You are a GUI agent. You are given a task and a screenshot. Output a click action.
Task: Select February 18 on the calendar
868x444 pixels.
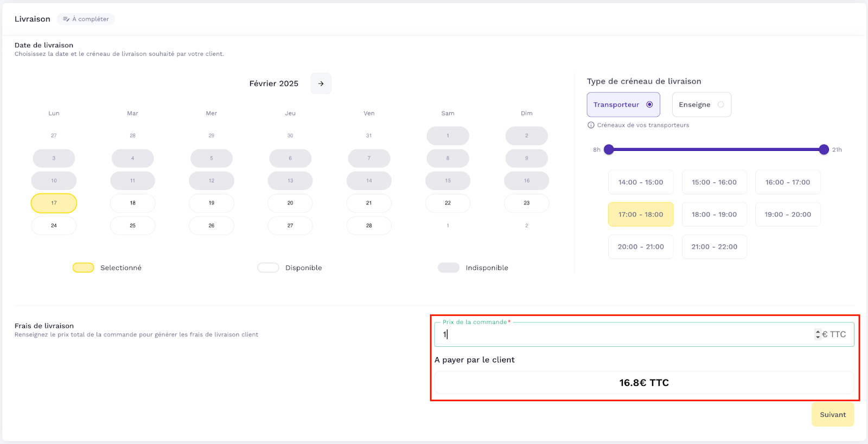[x=132, y=203]
